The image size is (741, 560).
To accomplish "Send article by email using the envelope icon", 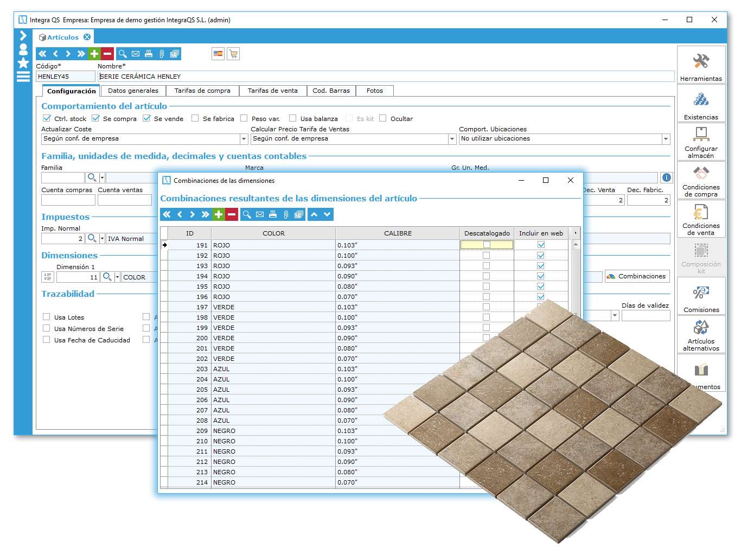I will click(x=136, y=54).
